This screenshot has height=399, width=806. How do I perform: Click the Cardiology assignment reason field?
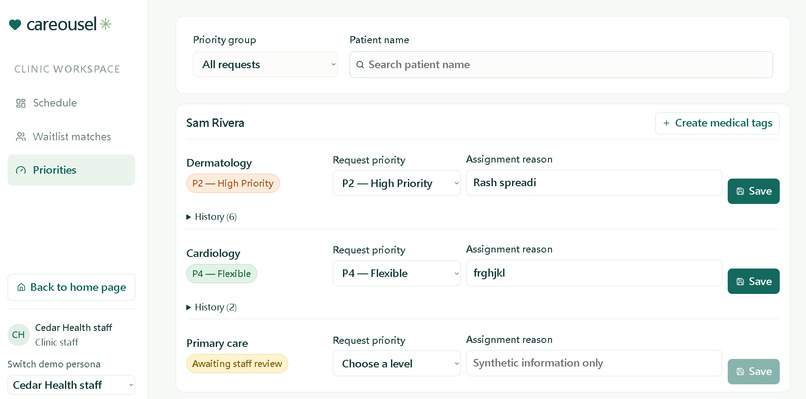point(594,273)
